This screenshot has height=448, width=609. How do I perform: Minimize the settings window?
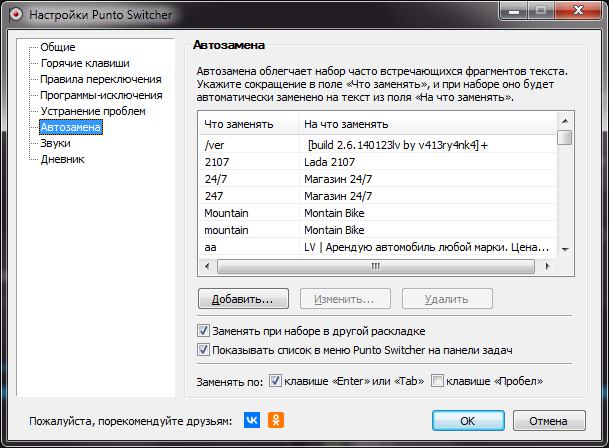click(514, 10)
